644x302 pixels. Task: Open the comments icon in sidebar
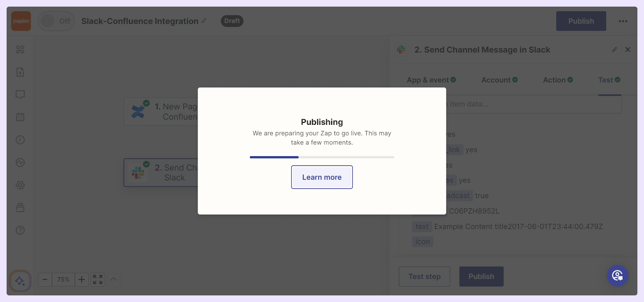click(x=20, y=95)
